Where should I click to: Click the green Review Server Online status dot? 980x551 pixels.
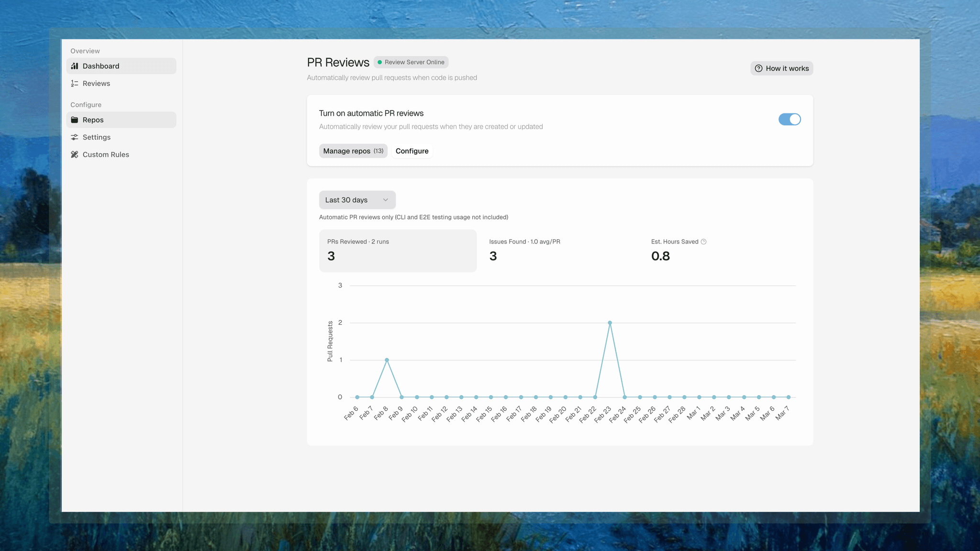tap(379, 62)
